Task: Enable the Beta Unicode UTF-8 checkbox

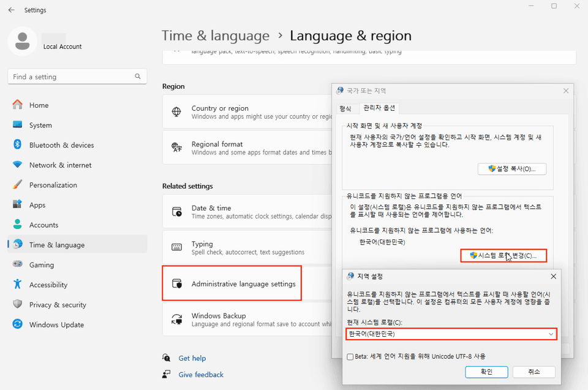Action: tap(350, 356)
